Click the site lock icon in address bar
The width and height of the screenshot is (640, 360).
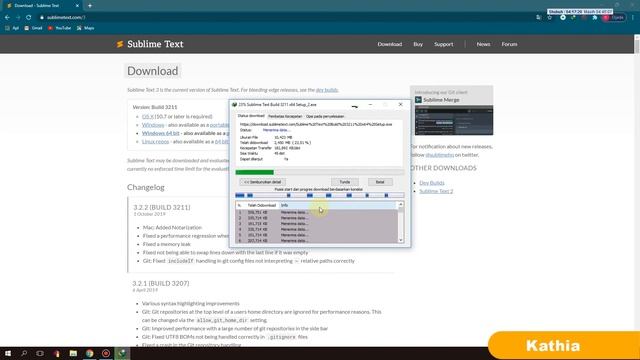coord(42,18)
